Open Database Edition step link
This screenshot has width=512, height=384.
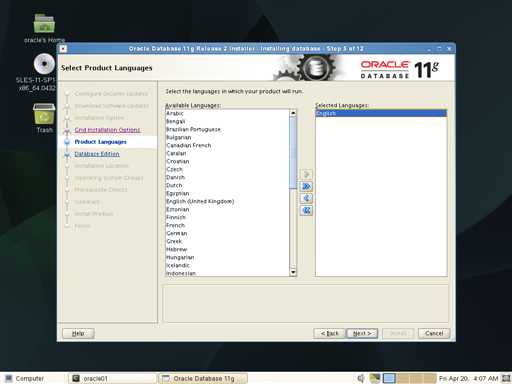(x=97, y=154)
